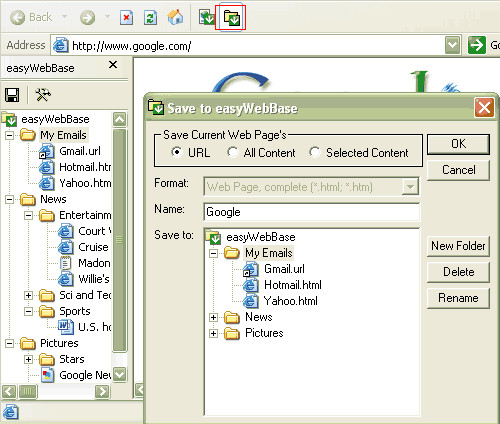Select Willie's item in sidebar tree

(94, 279)
